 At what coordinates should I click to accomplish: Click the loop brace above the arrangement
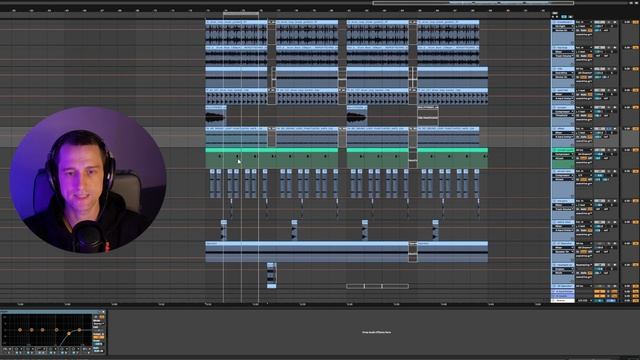(x=241, y=14)
